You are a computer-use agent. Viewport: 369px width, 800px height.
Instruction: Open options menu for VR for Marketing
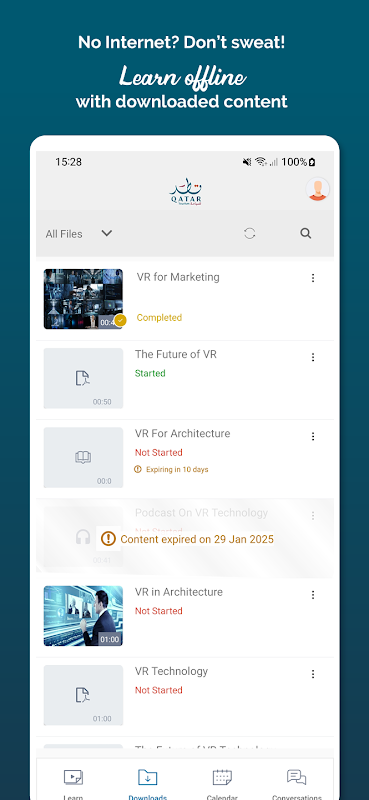[x=313, y=278]
